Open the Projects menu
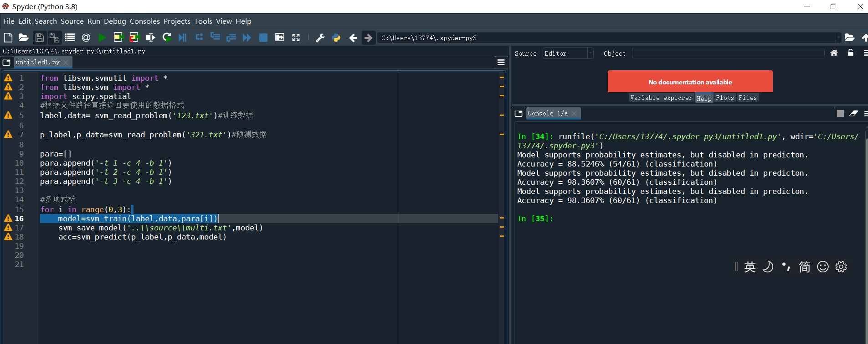 click(x=177, y=21)
